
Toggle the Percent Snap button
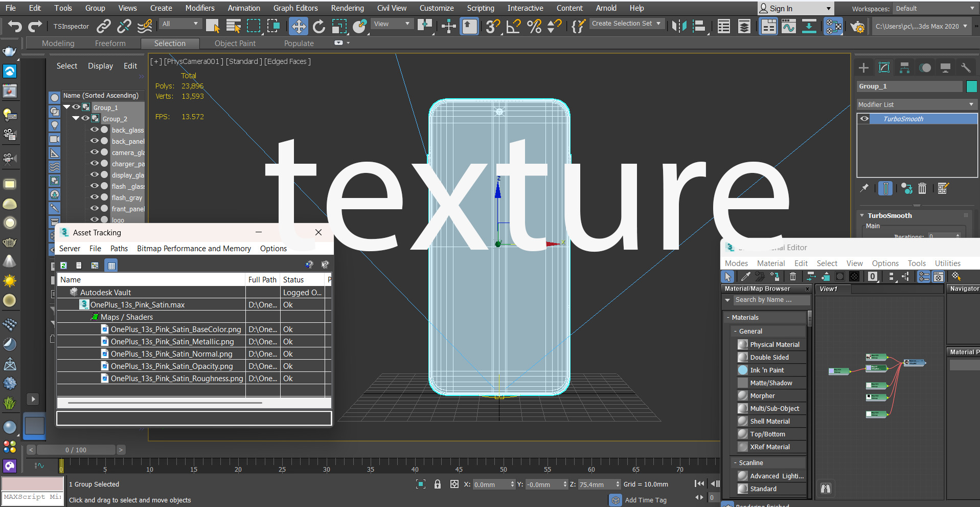pyautogui.click(x=534, y=26)
